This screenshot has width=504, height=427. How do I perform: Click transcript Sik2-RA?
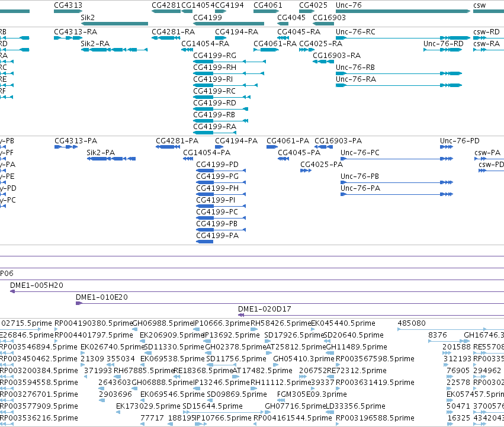[95, 44]
